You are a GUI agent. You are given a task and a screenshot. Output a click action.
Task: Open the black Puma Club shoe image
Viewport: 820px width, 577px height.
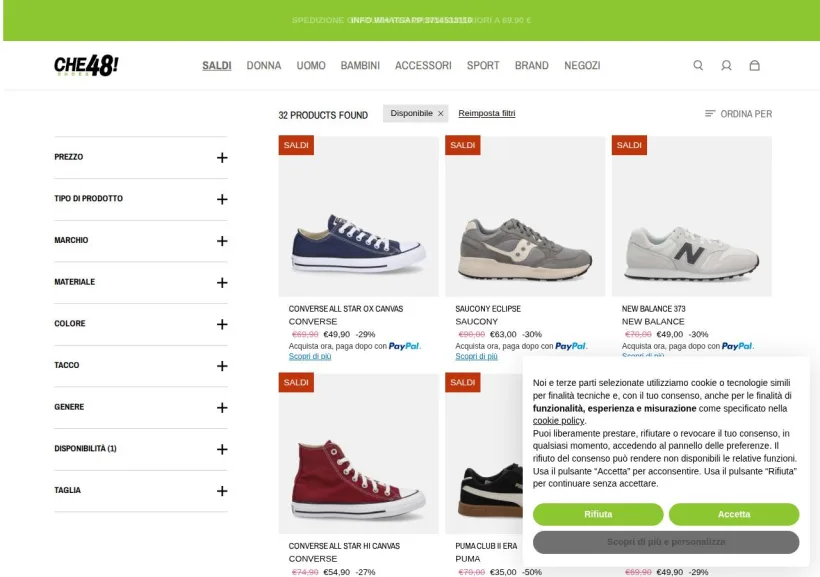484,454
